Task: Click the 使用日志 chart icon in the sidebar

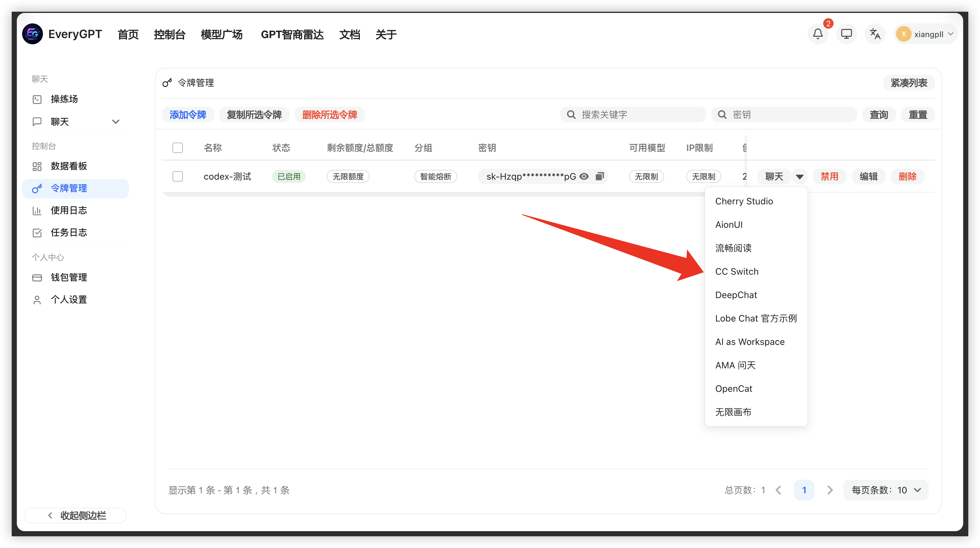Action: click(x=37, y=211)
